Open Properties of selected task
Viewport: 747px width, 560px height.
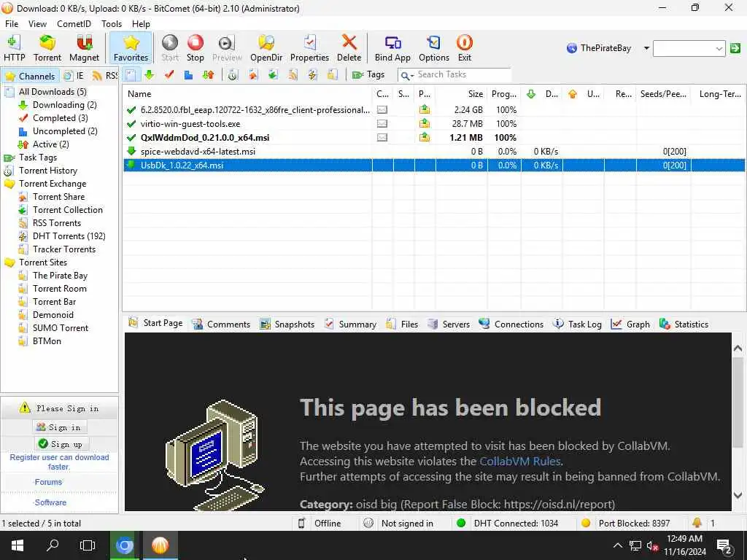click(x=309, y=47)
